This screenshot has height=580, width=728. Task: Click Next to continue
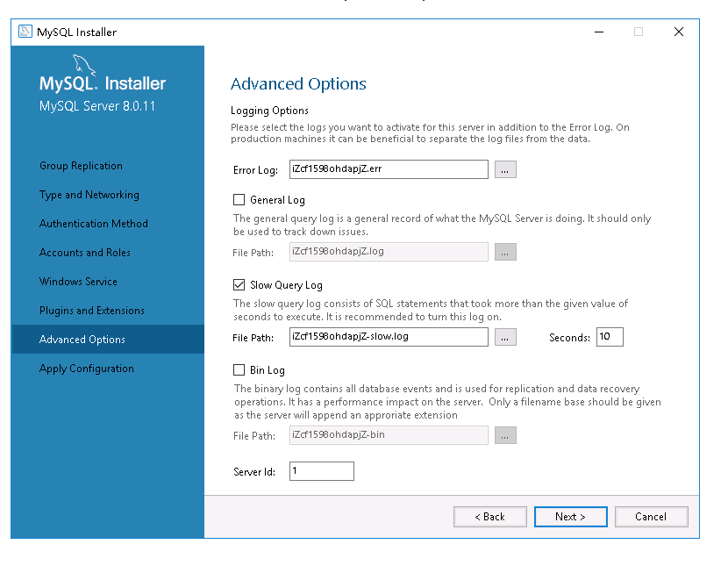(571, 517)
